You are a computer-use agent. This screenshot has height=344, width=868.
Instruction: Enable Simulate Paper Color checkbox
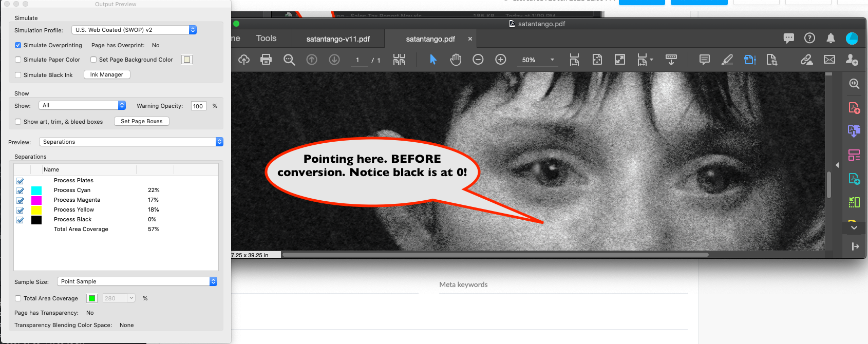[18, 60]
